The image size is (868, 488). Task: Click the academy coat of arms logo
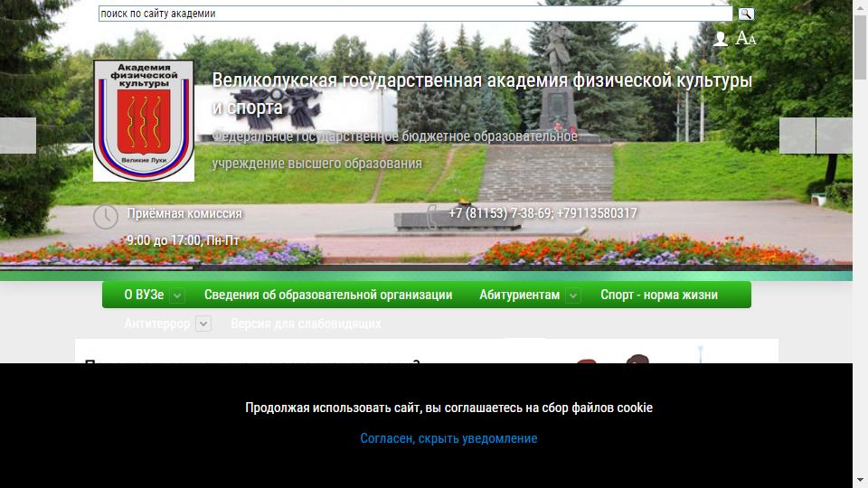click(x=144, y=120)
